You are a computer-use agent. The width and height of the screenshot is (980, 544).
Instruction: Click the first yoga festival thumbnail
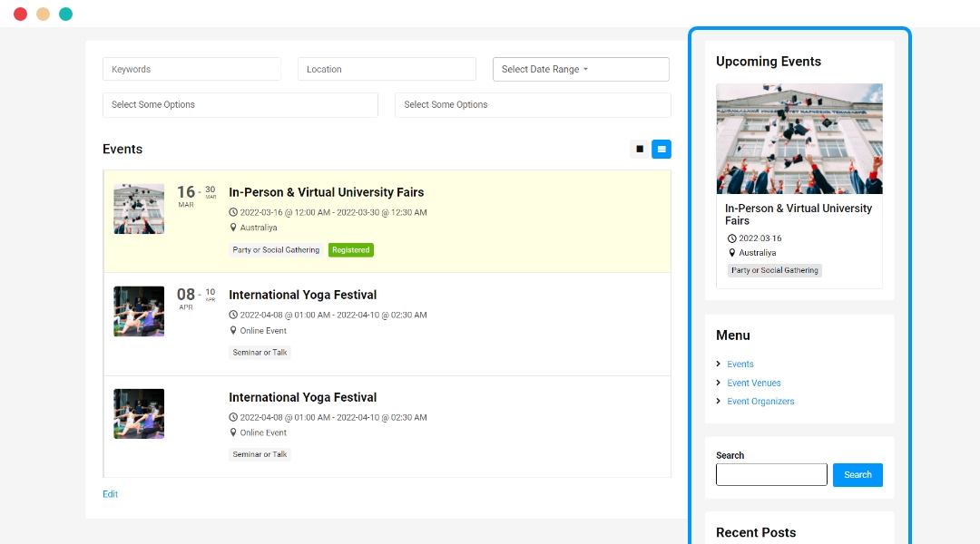pyautogui.click(x=139, y=312)
